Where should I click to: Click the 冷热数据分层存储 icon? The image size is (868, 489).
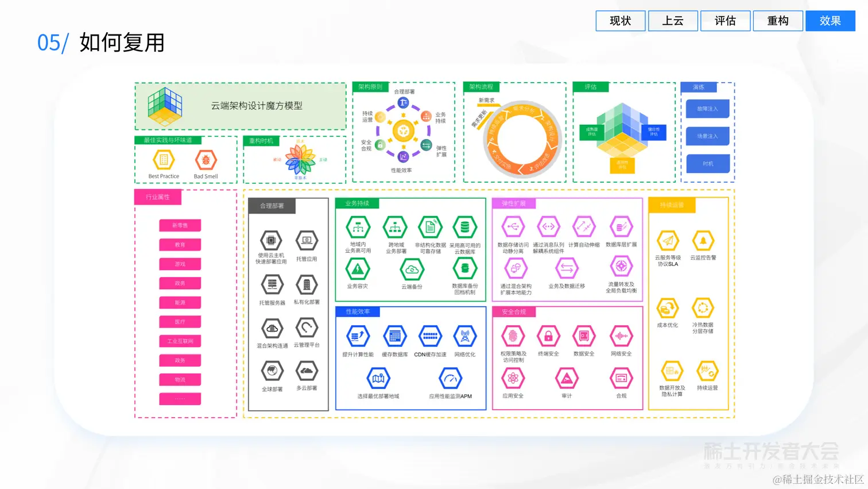(x=703, y=309)
